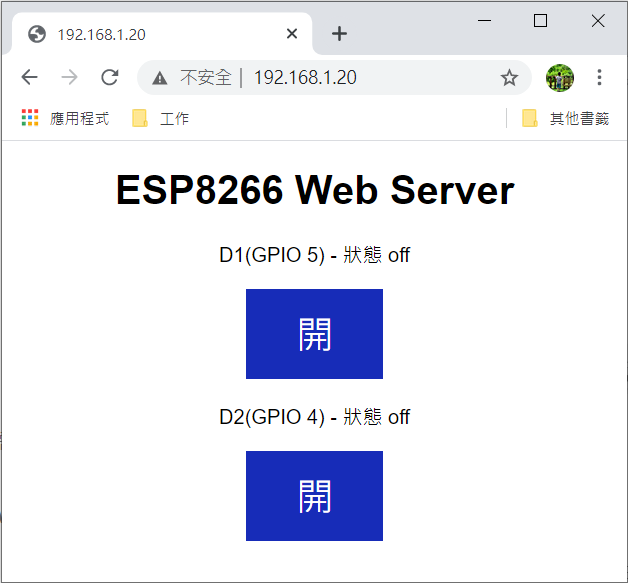Image resolution: width=628 pixels, height=583 pixels.
Task: Maximize the Chrome window
Action: (541, 20)
